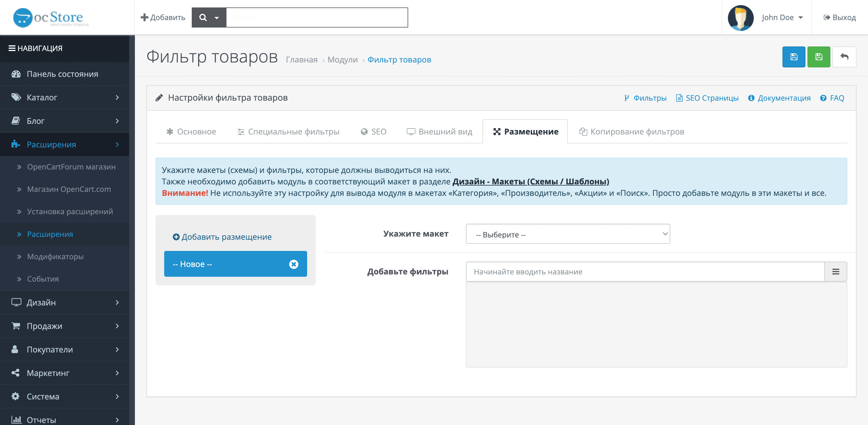Image resolution: width=868 pixels, height=425 pixels.
Task: Open the John Doe user menu
Action: [782, 17]
